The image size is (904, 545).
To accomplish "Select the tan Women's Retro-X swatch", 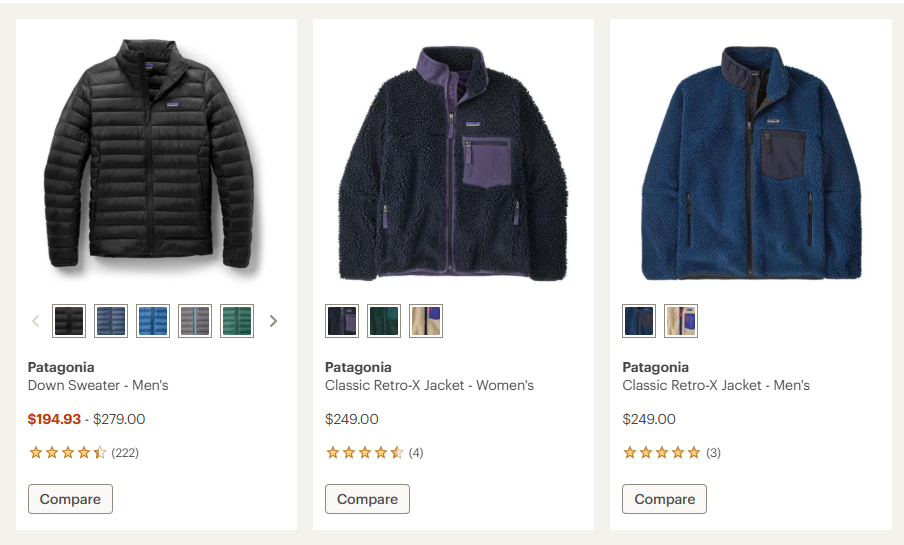I will coord(426,321).
